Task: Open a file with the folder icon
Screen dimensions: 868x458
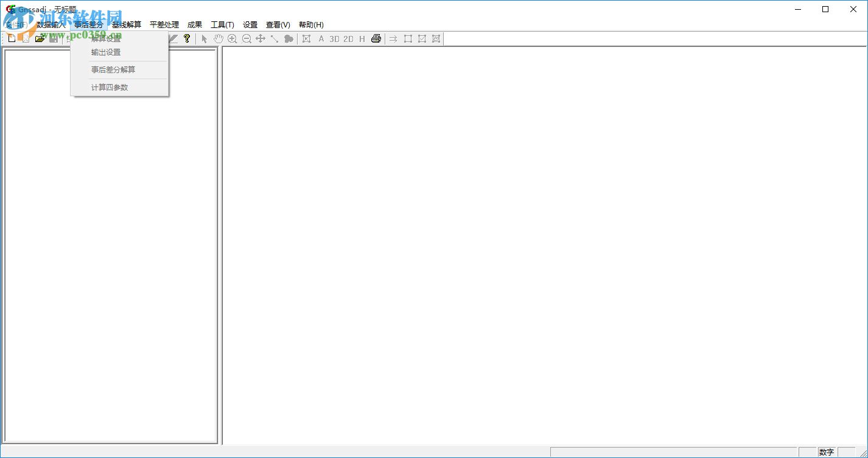Action: (40, 39)
